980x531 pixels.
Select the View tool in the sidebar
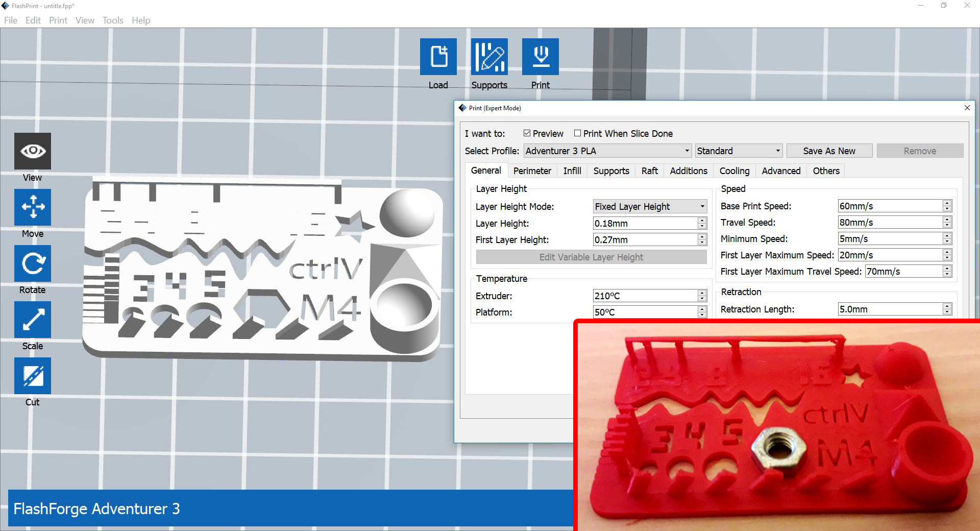32,151
